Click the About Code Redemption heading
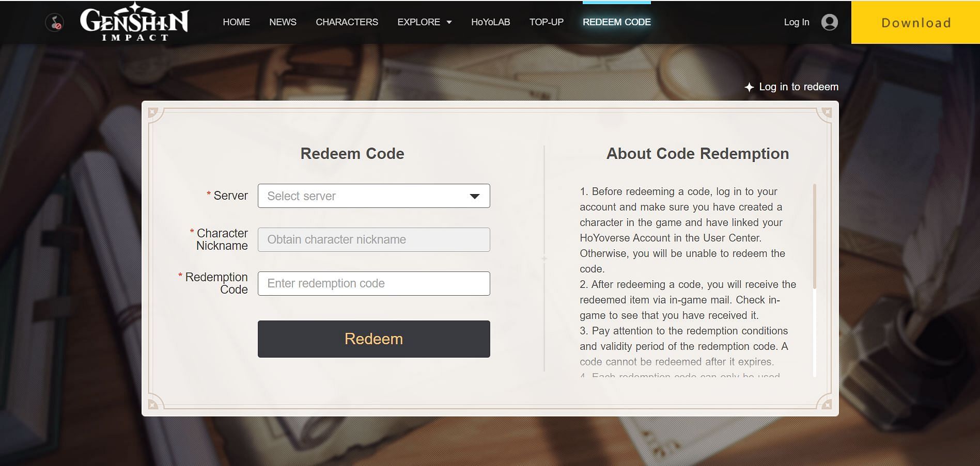This screenshot has width=980, height=466. click(x=697, y=153)
